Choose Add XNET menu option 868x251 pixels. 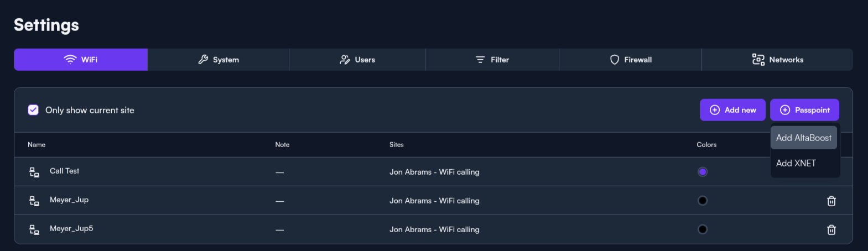[x=804, y=163]
